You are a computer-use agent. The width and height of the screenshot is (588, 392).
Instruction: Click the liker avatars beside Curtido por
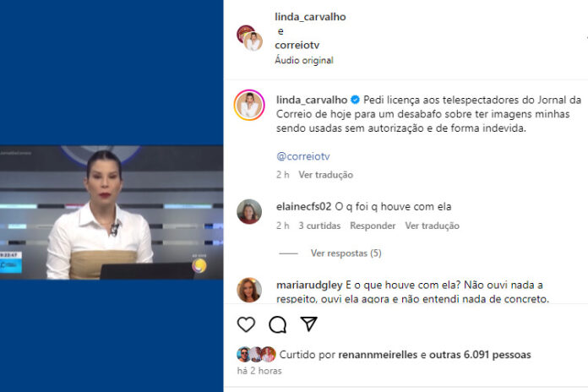(257, 355)
